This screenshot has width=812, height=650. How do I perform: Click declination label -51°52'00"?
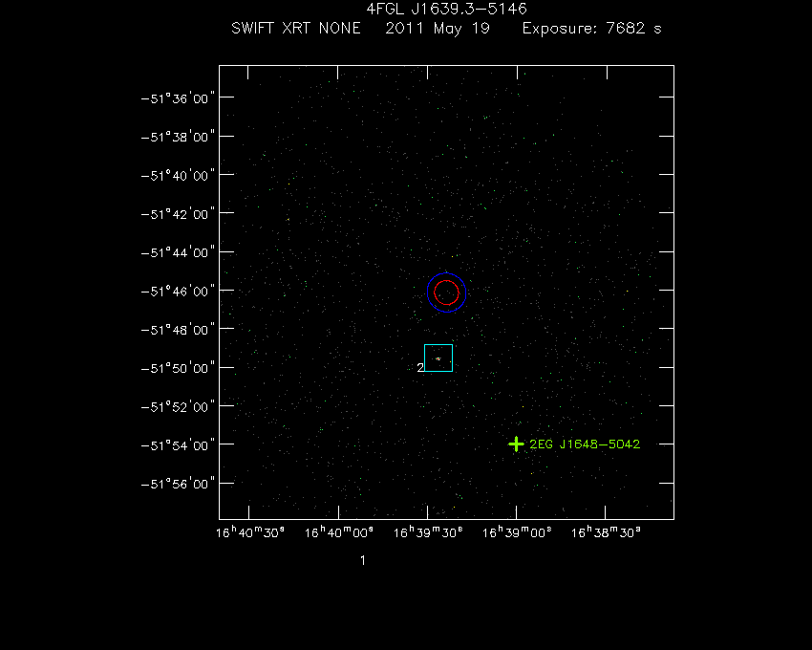[x=178, y=407]
